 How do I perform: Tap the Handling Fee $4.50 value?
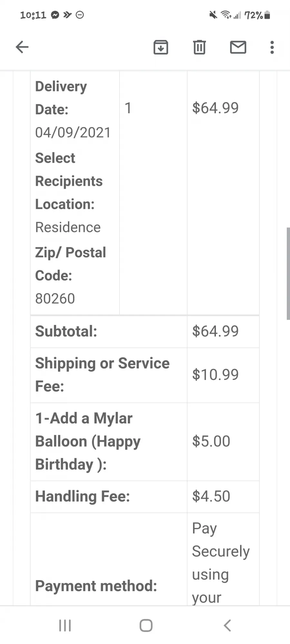coord(211,497)
